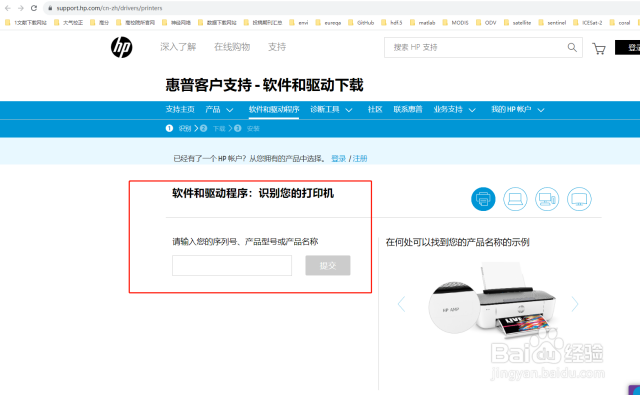Click the site security lock icon
Screen dimensions: 640x395
[x=50, y=8]
